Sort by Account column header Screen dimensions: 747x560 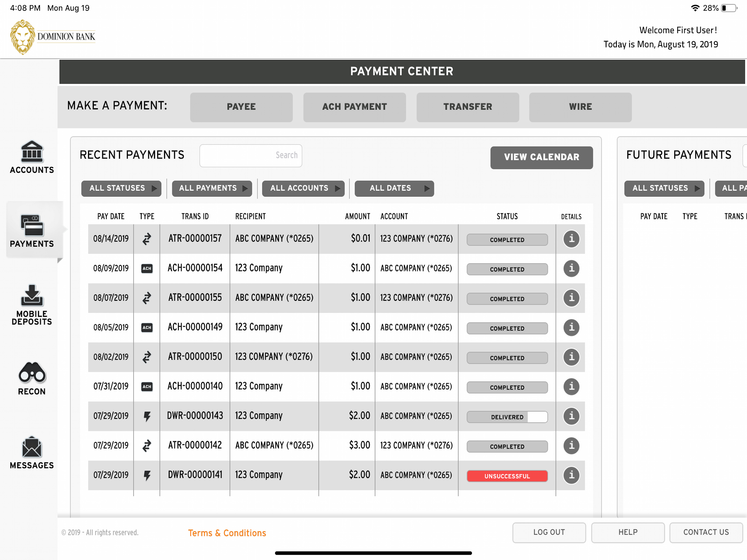(394, 217)
